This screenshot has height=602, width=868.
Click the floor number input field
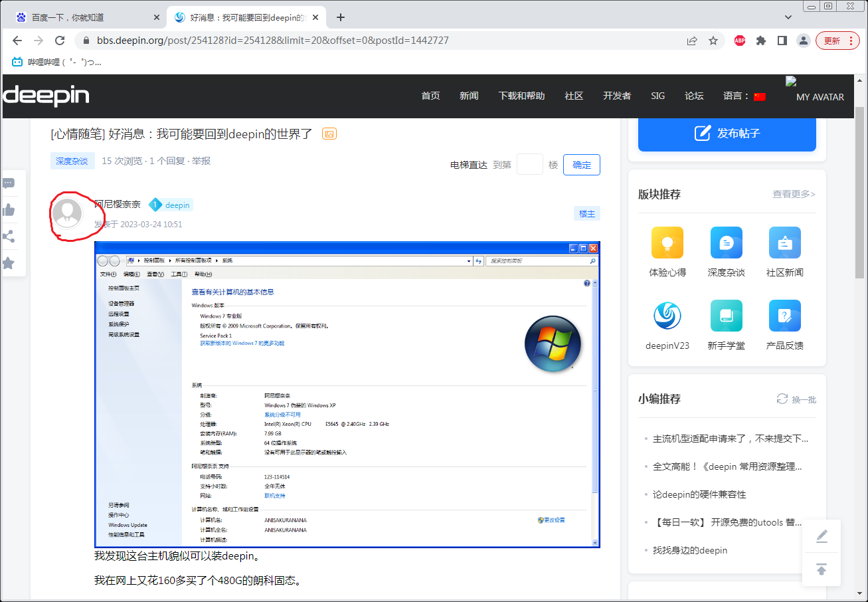click(x=530, y=164)
